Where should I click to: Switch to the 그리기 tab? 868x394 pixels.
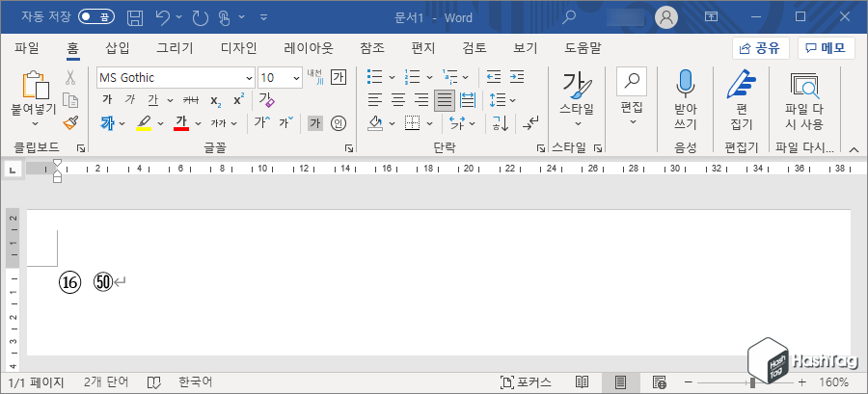point(175,48)
